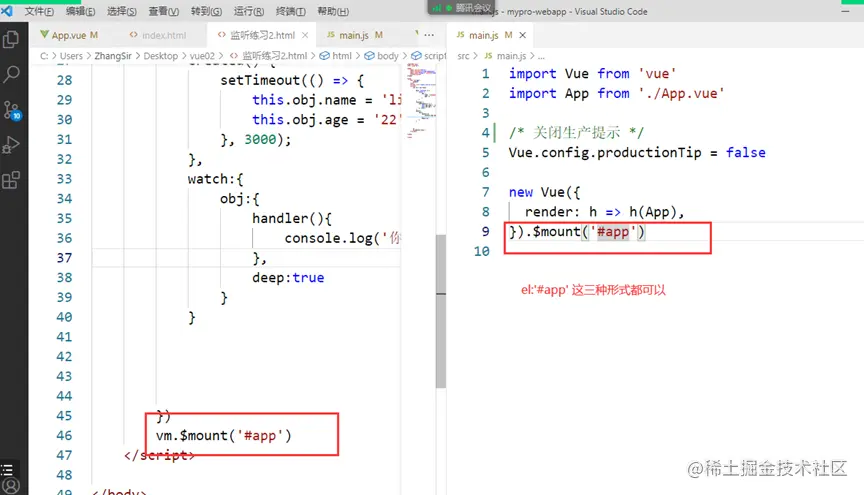This screenshot has width=864, height=495.
Task: Click on Vue.config.productionTip line
Action: tap(637, 153)
